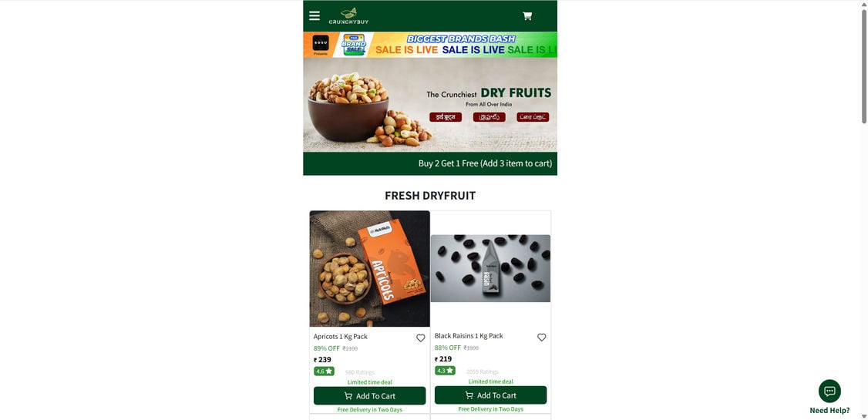Open the hamburger menu

(315, 15)
